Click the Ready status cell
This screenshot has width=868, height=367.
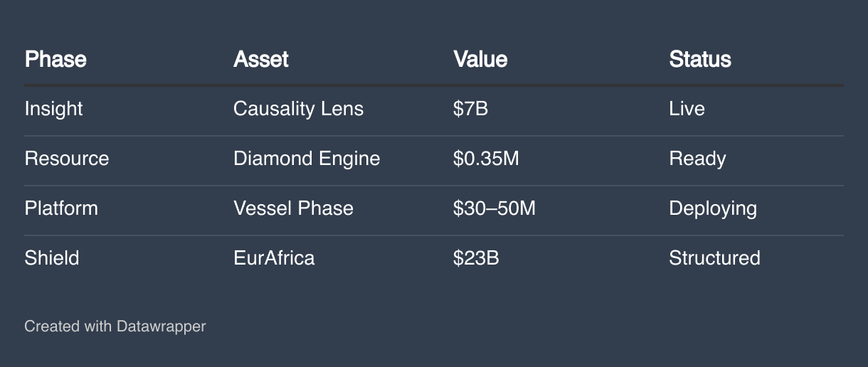coord(697,159)
